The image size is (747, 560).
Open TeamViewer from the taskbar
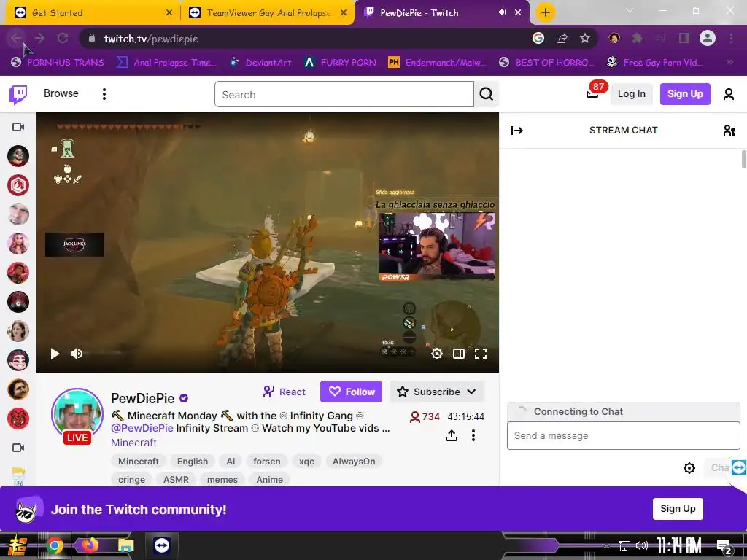point(161,545)
